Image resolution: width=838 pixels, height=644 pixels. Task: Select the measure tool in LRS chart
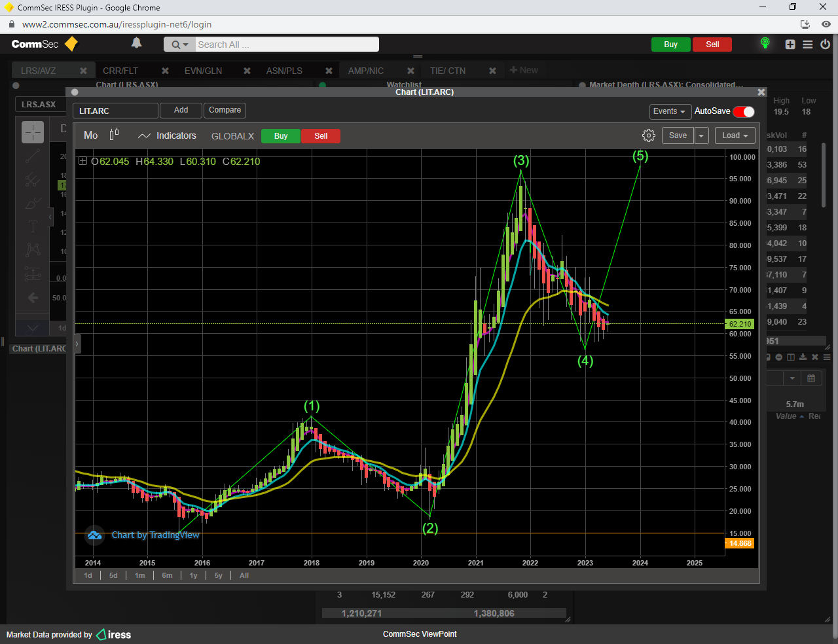point(33,274)
